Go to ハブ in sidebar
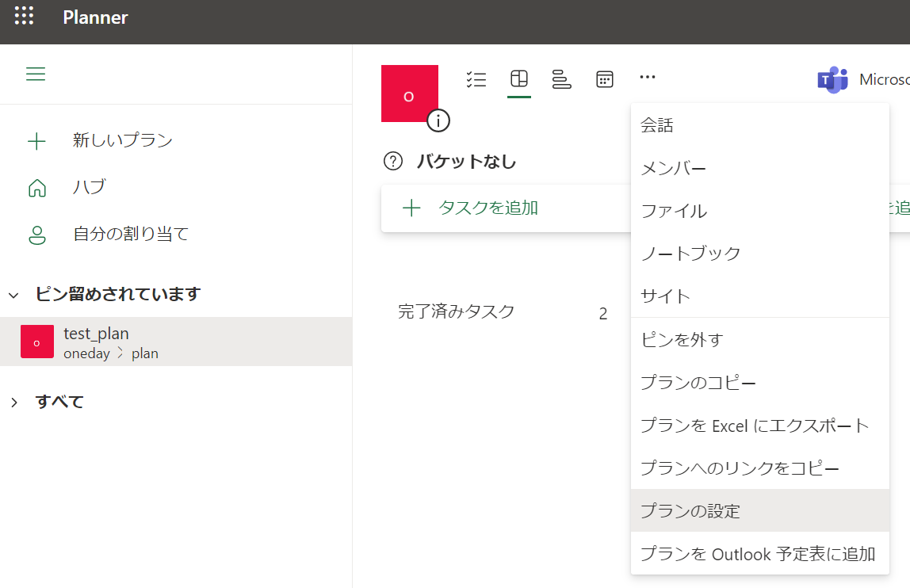This screenshot has height=588, width=910. coord(89,187)
